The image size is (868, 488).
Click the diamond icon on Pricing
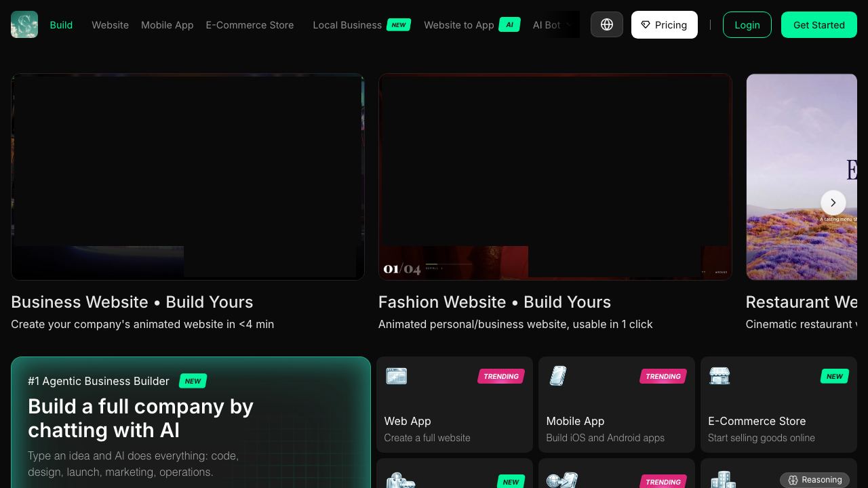coord(646,25)
